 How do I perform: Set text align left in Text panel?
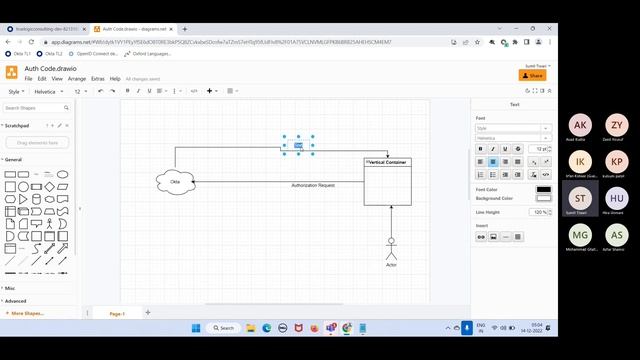click(480, 162)
